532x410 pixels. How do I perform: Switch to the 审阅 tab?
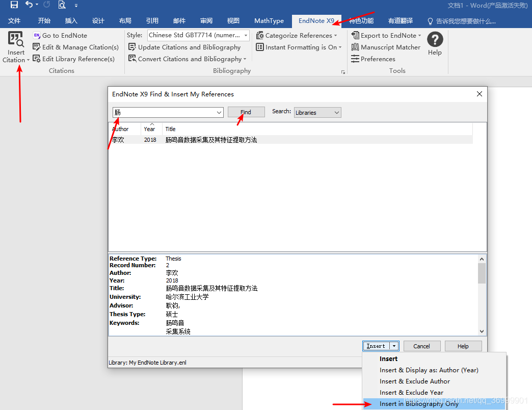(x=206, y=21)
